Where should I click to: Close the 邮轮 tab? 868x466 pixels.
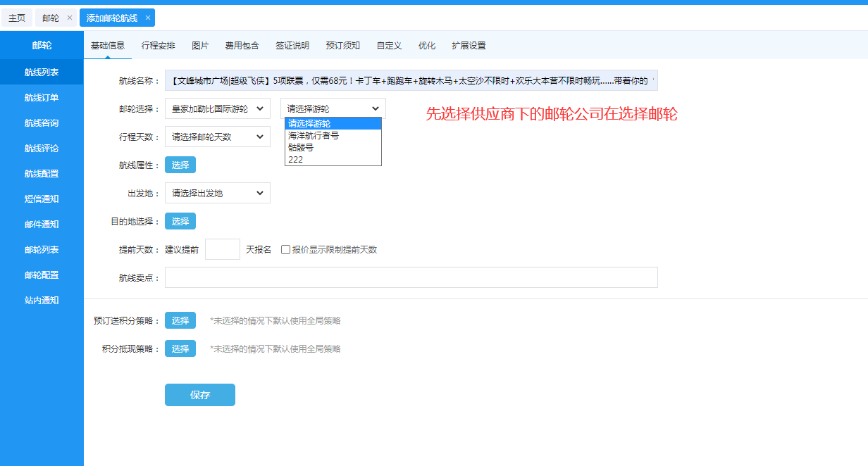point(69,18)
